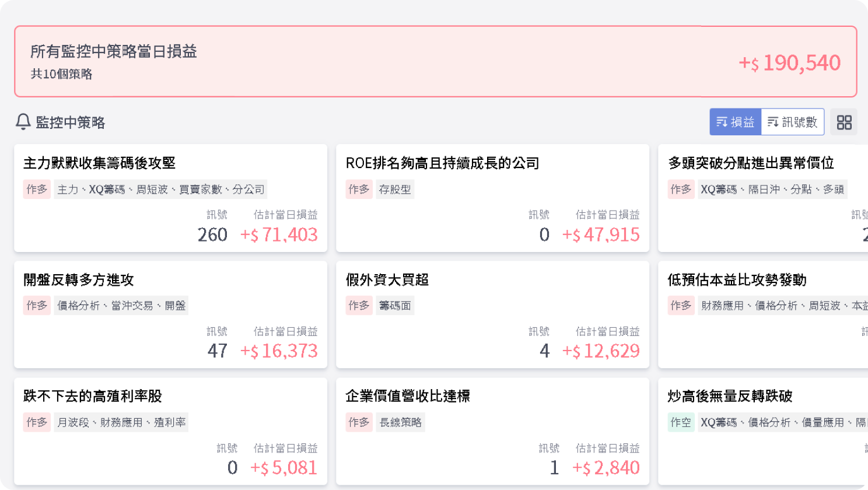Click the 籌碼面 tag
This screenshot has height=490, width=868.
click(395, 306)
